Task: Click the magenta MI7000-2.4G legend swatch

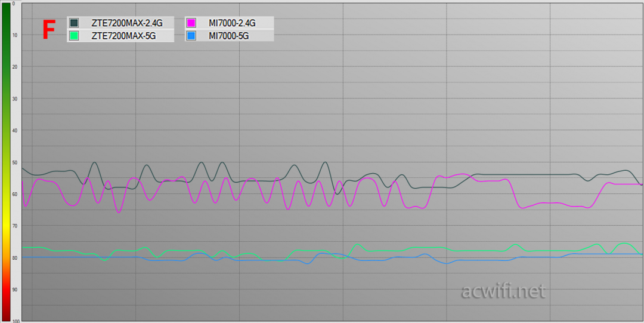Action: [191, 23]
